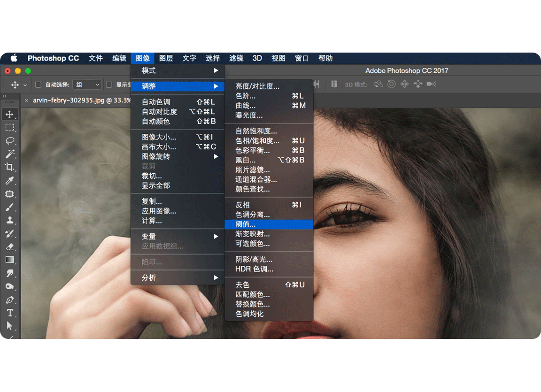Expand the 调整 submenu
The height and width of the screenshot is (392, 541).
click(178, 86)
